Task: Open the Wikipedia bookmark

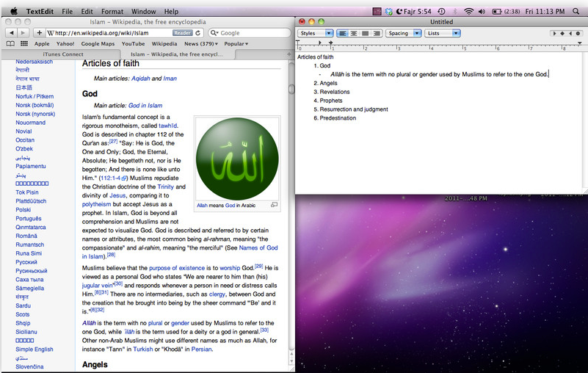Action: (164, 43)
